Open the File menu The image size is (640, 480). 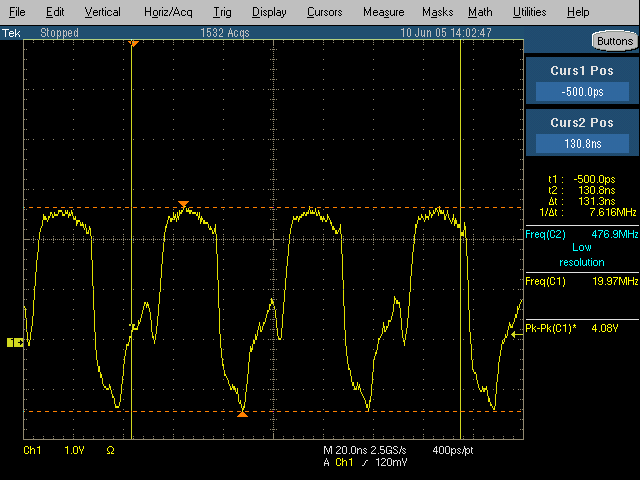pos(17,12)
